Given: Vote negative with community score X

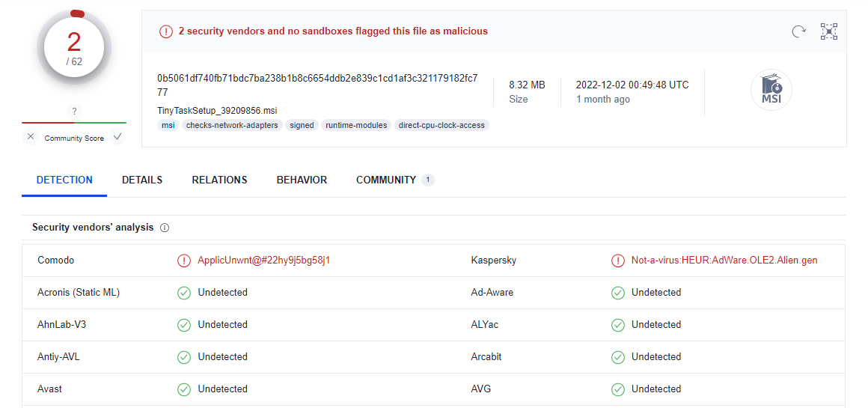Looking at the screenshot, I should click(x=31, y=137).
